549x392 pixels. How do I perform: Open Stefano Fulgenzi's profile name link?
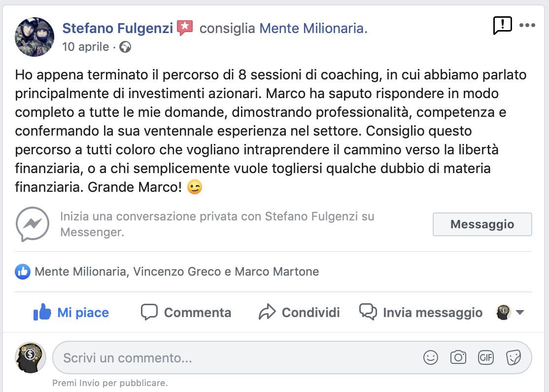point(118,29)
